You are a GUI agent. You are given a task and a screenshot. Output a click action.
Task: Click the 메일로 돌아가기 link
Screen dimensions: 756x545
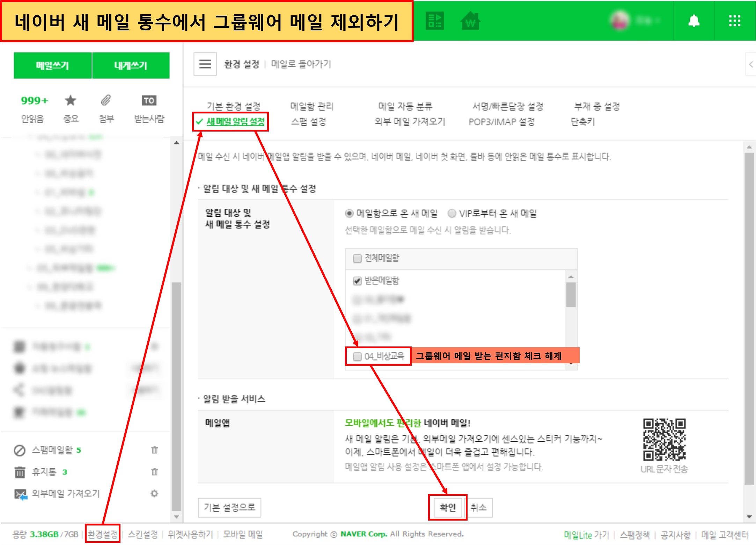301,64
